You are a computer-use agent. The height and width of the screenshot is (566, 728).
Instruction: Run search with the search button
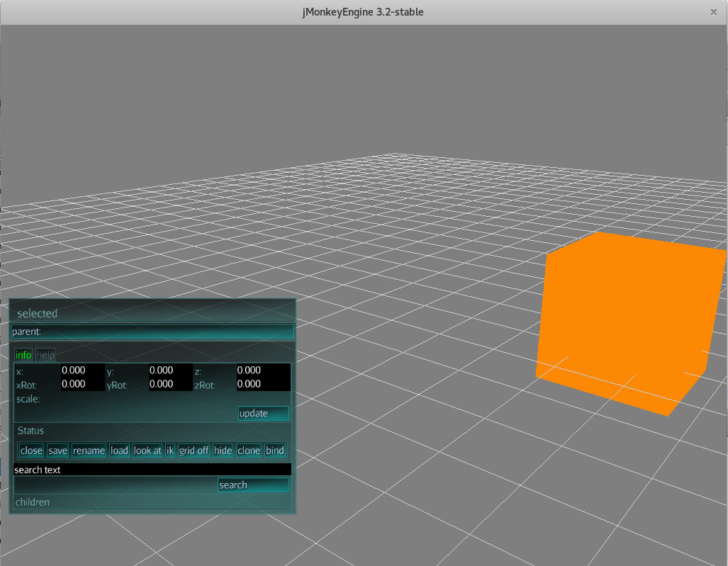point(253,485)
